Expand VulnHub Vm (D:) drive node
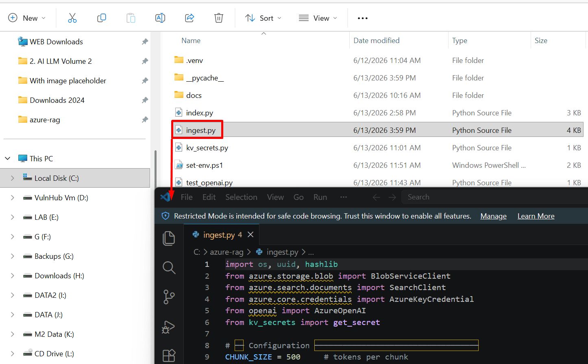Viewport: 588px width, 364px height. 13,197
